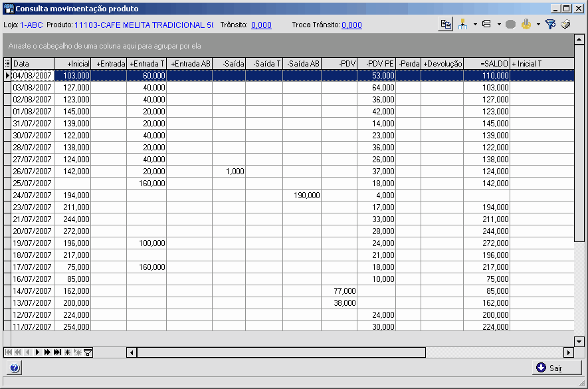588x389 pixels.
Task: Select the date cell 25/07/2007
Action: click(x=33, y=184)
